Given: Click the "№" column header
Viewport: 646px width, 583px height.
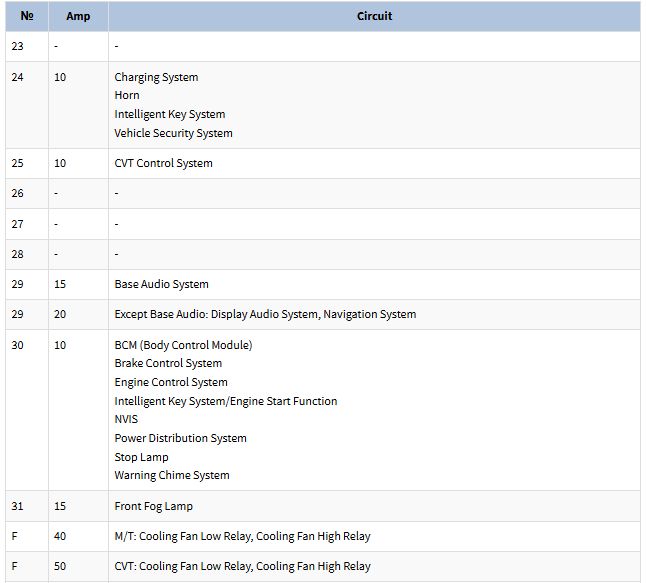Looking at the screenshot, I should (x=27, y=16).
